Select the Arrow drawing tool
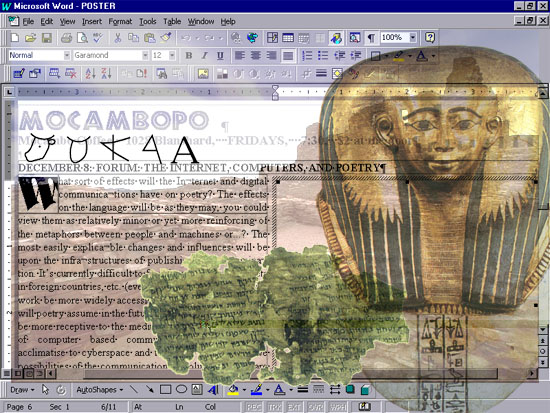The image size is (550, 413). click(150, 390)
